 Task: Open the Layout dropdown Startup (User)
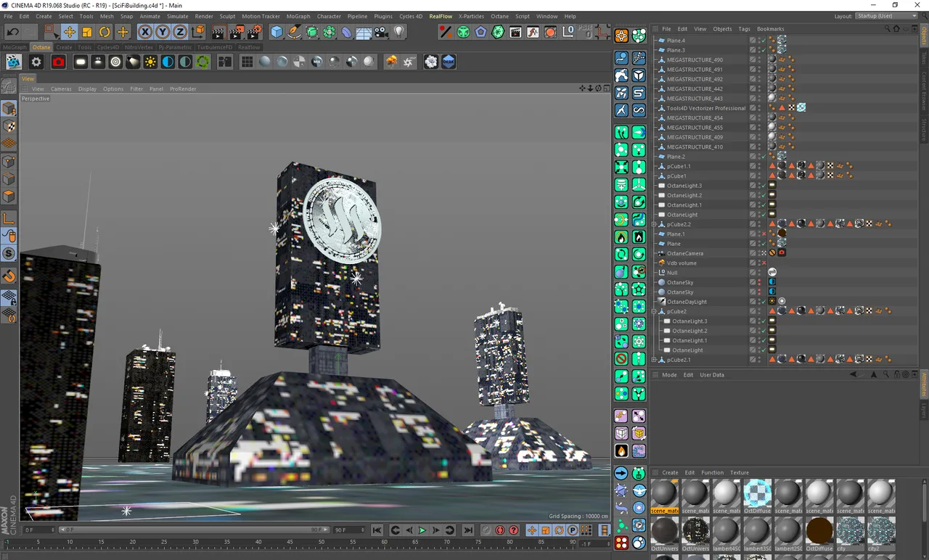[886, 16]
